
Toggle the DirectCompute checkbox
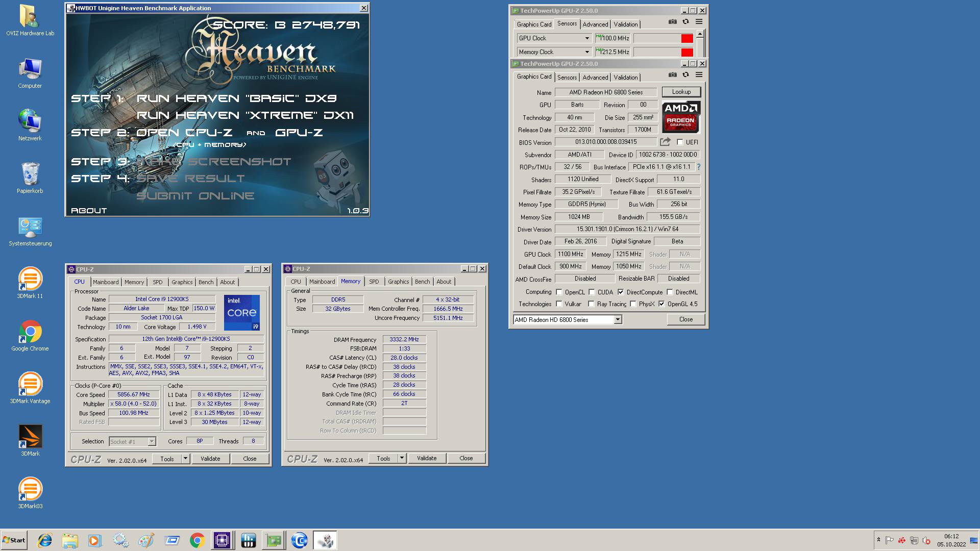tap(621, 292)
